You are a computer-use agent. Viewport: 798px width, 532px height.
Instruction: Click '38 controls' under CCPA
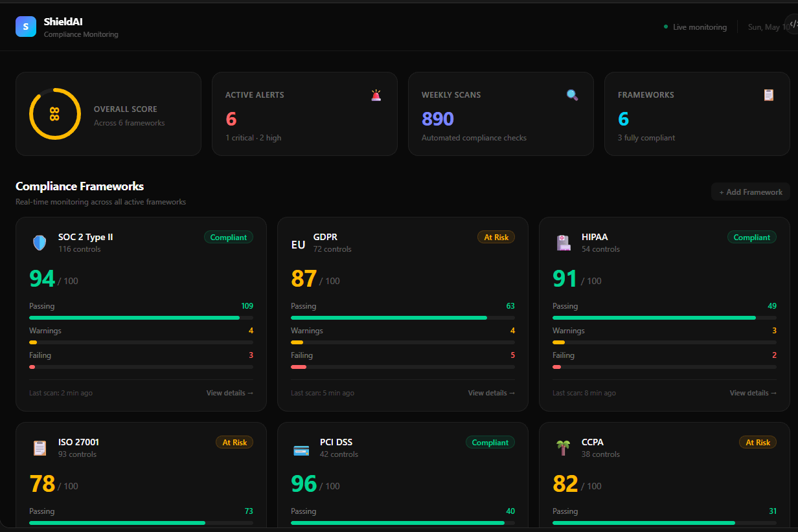click(x=600, y=454)
